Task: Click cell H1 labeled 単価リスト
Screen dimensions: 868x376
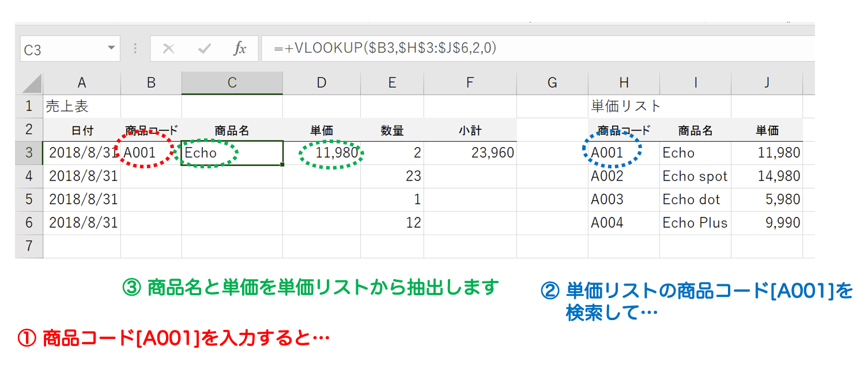Action: coord(624,106)
